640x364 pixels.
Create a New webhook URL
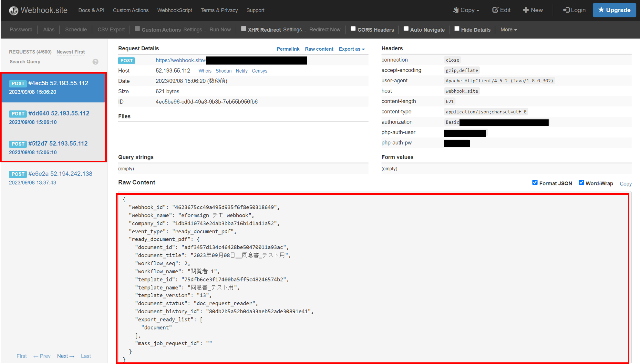click(x=533, y=10)
